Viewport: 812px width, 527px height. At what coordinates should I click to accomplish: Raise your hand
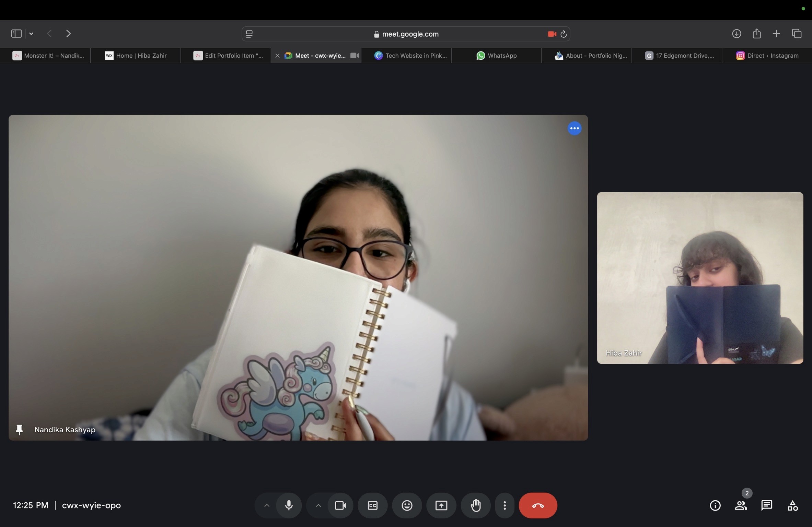click(x=476, y=505)
